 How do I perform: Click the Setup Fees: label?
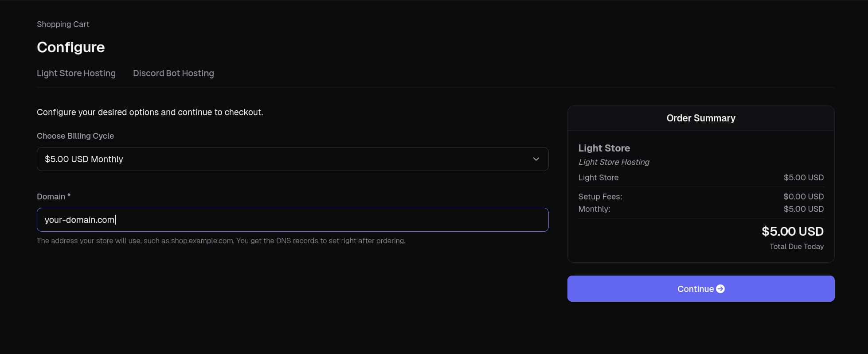click(x=600, y=196)
